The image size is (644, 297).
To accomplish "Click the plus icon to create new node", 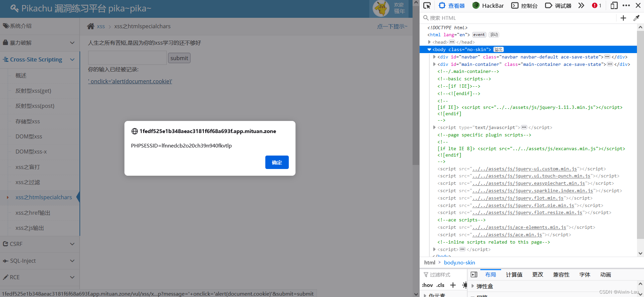I will click(623, 18).
